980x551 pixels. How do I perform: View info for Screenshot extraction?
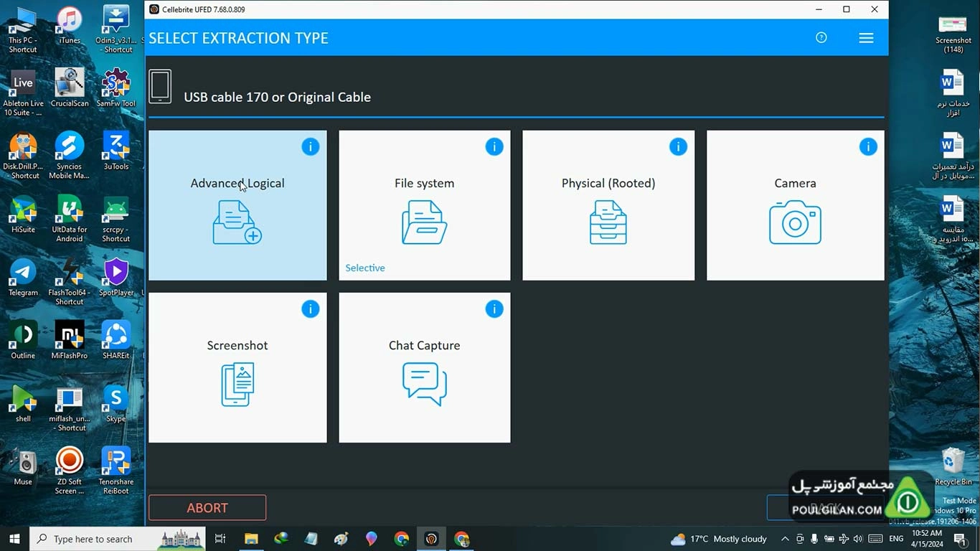pyautogui.click(x=310, y=309)
